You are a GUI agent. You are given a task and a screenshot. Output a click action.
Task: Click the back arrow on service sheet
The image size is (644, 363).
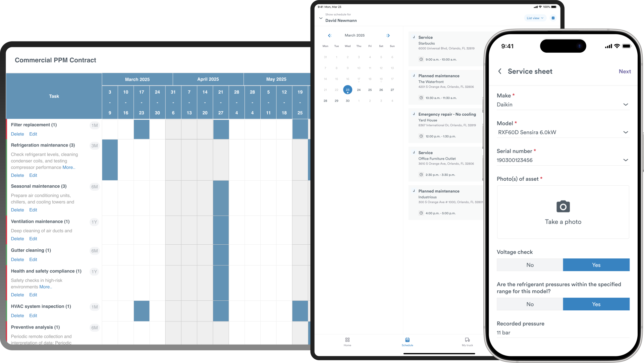500,71
